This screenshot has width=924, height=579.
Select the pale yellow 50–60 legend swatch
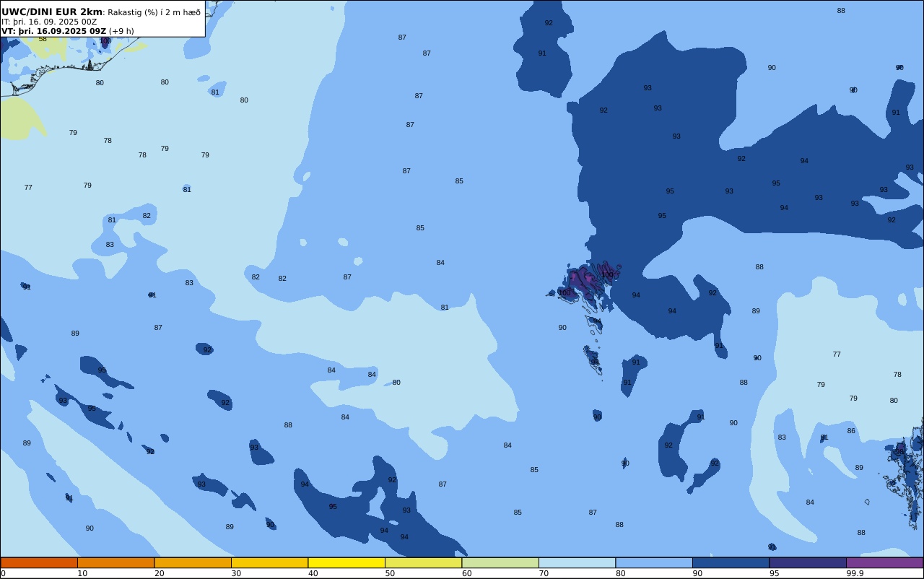coord(423,562)
